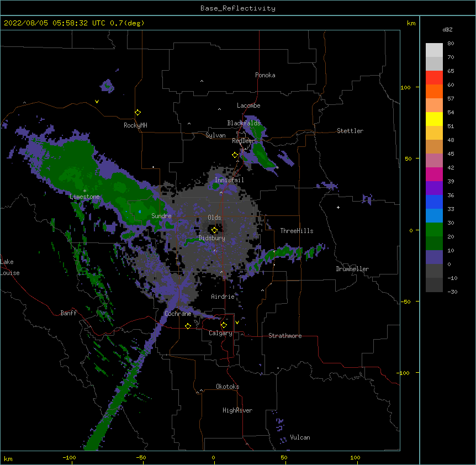Screen dimensions: 476x465
Task: Click the yellow diamond marker above Calgary label
Action: (x=224, y=325)
